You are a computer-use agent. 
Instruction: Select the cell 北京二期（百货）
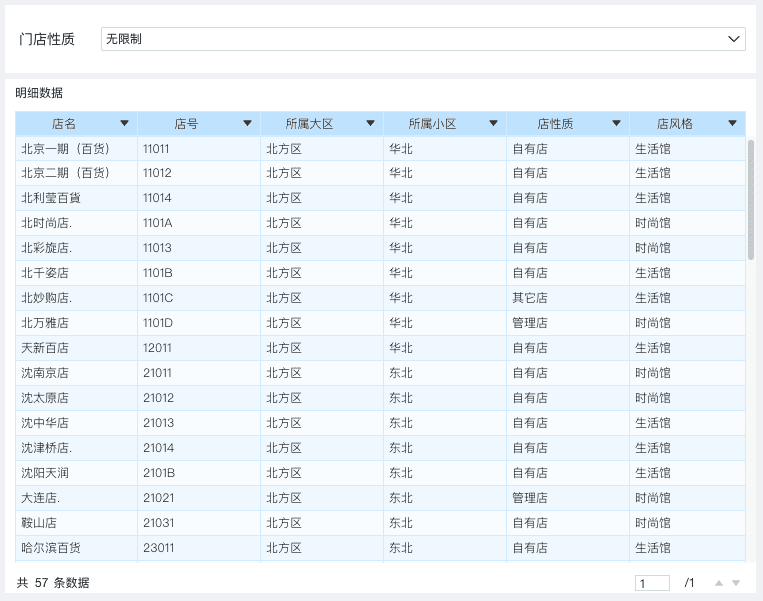76,173
